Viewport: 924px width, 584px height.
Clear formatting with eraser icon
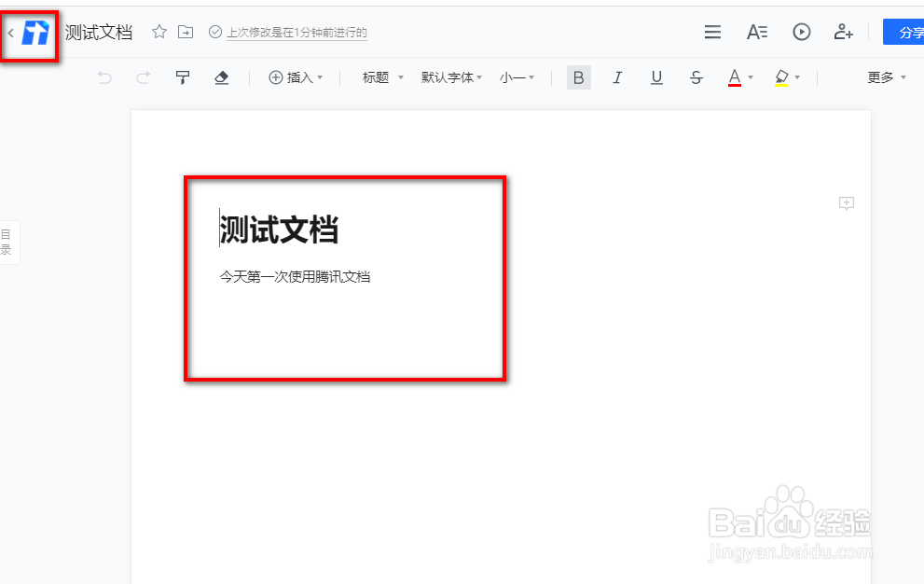[x=222, y=77]
